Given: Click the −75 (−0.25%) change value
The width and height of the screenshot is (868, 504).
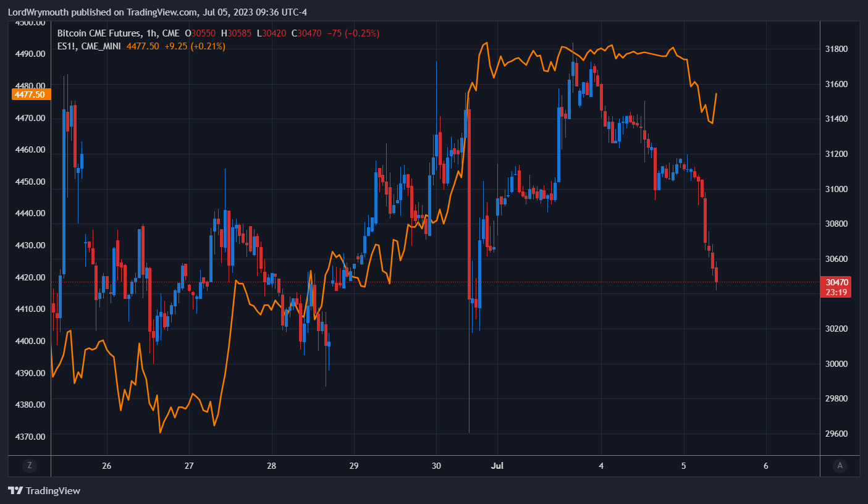Looking at the screenshot, I should tap(353, 33).
